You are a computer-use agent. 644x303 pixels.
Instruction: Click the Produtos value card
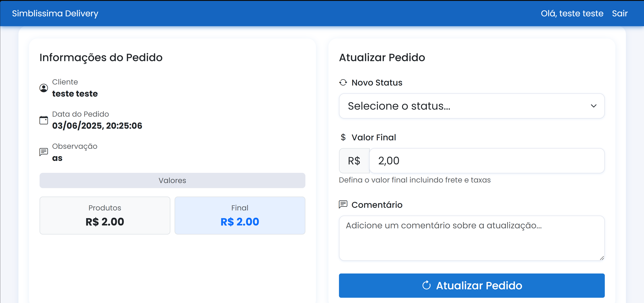click(105, 215)
